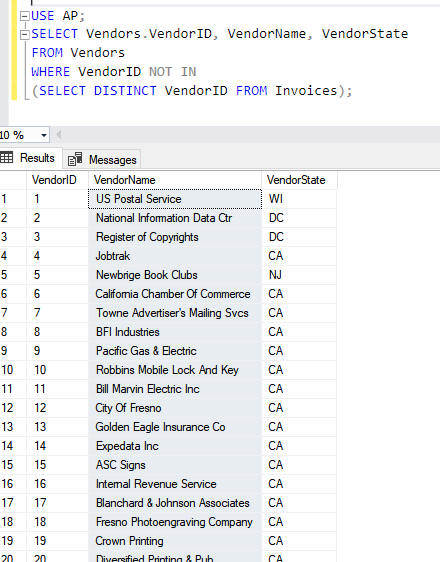Screen dimensions: 440x562
Task: Click the row header for row 15
Action: coord(13,465)
